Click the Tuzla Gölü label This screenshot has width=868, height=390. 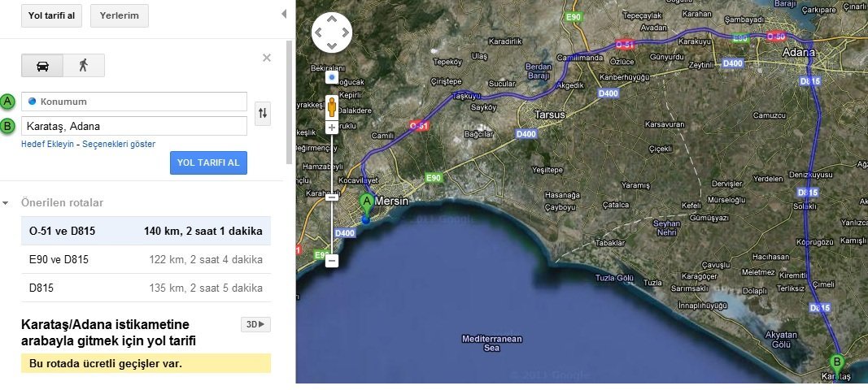click(614, 278)
